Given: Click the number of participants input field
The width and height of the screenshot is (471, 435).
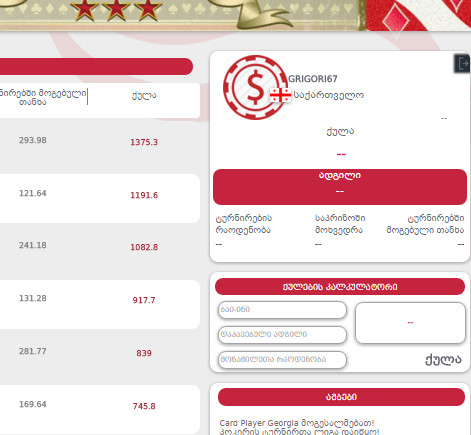Looking at the screenshot, I should 282,360.
